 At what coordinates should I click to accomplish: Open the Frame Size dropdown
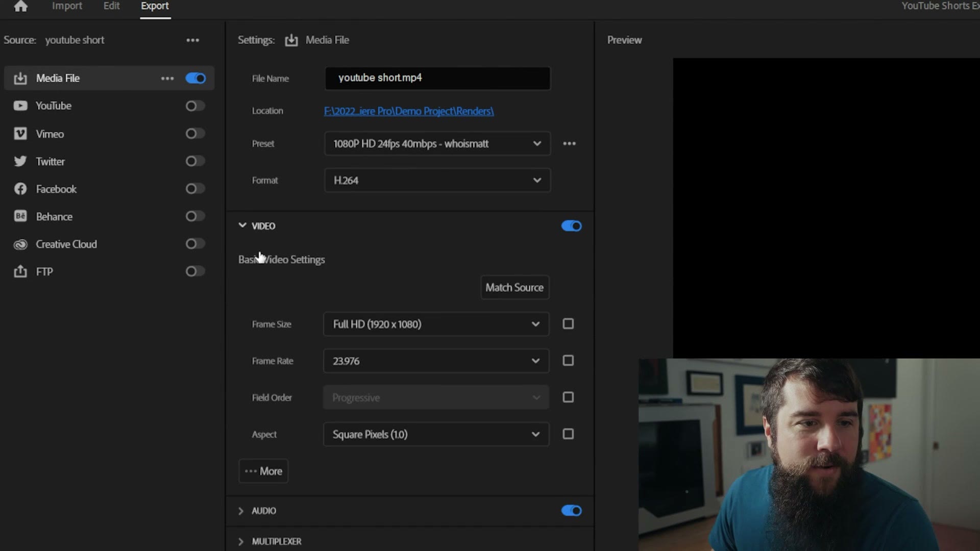pos(436,324)
